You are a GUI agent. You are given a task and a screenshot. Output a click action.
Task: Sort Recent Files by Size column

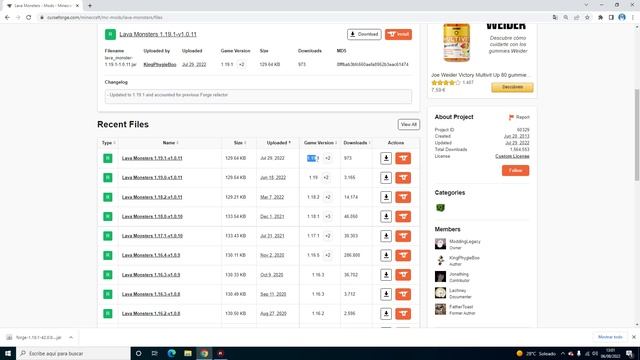(240, 143)
